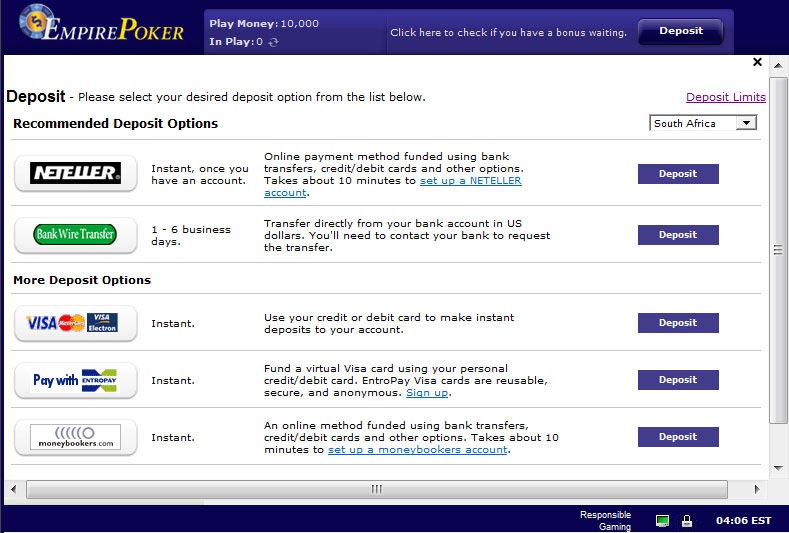
Task: Click the check bonus waiting message
Action: (x=508, y=33)
